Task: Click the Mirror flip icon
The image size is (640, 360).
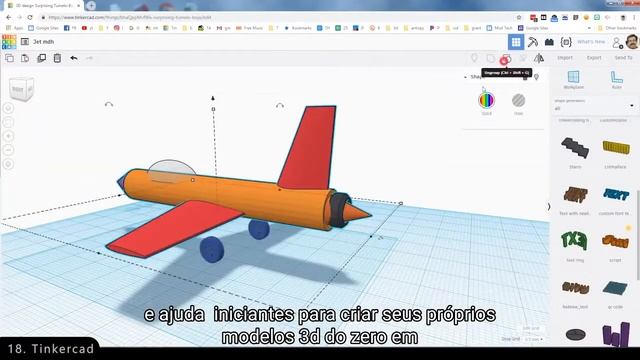Action: (x=539, y=58)
